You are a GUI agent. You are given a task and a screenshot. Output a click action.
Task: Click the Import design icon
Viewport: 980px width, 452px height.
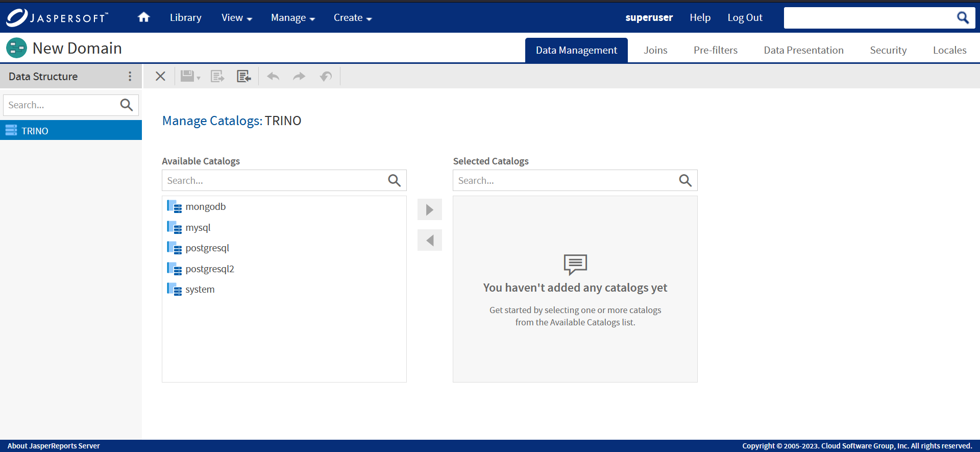click(x=244, y=76)
